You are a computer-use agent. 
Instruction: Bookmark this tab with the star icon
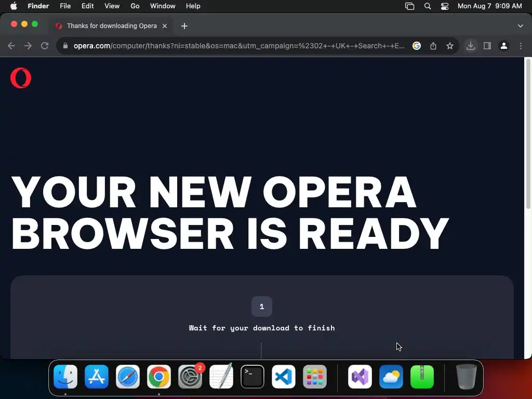pos(450,46)
